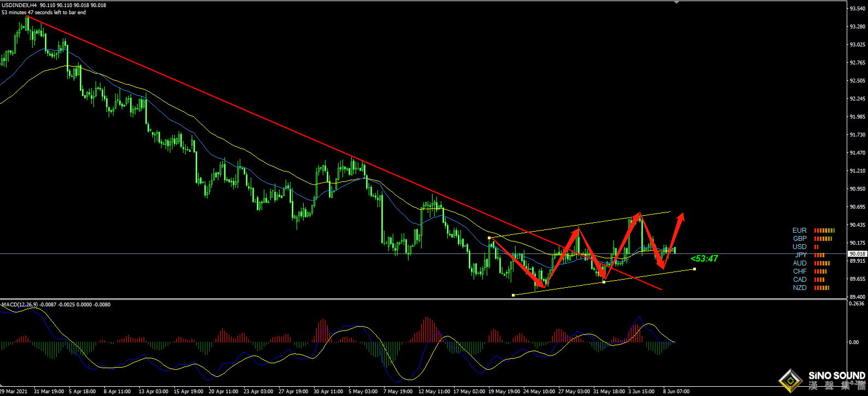Click the 15 Apr 19:00 time label
The image size is (868, 396).
(x=188, y=392)
